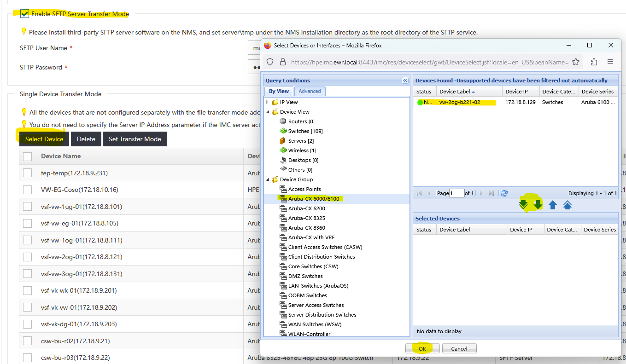The height and width of the screenshot is (364, 626).
Task: Select the vw-2og-b221-02 device row
Action: click(x=515, y=102)
